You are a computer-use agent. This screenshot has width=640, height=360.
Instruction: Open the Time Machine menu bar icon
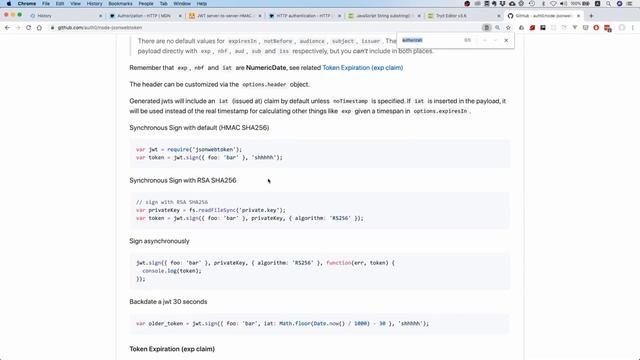point(532,4)
